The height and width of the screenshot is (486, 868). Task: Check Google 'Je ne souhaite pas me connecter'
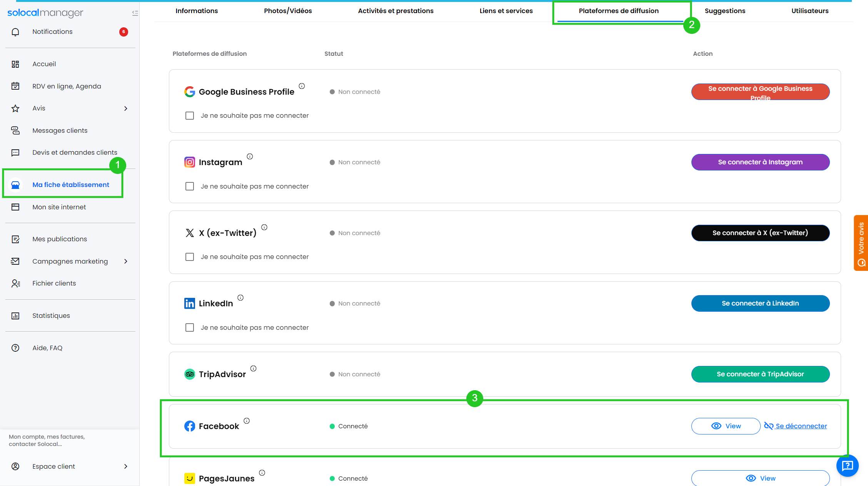click(190, 115)
